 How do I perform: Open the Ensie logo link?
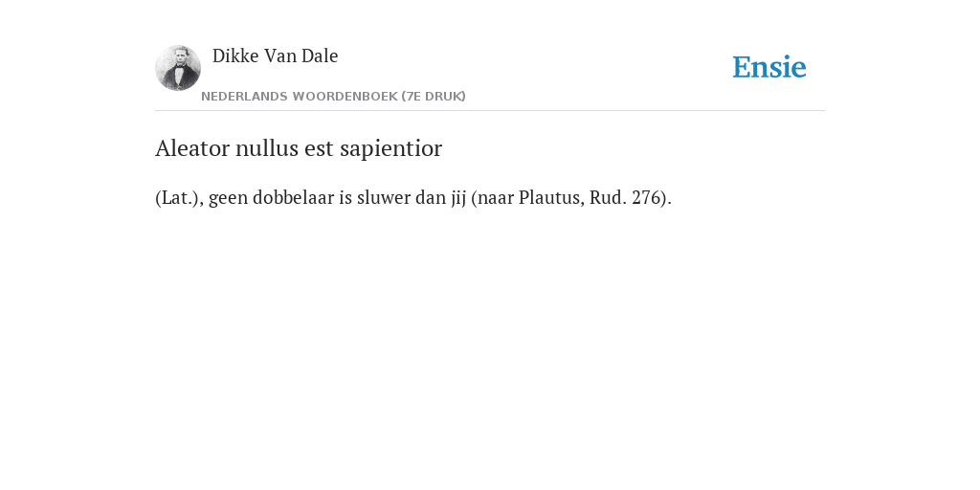tap(769, 67)
